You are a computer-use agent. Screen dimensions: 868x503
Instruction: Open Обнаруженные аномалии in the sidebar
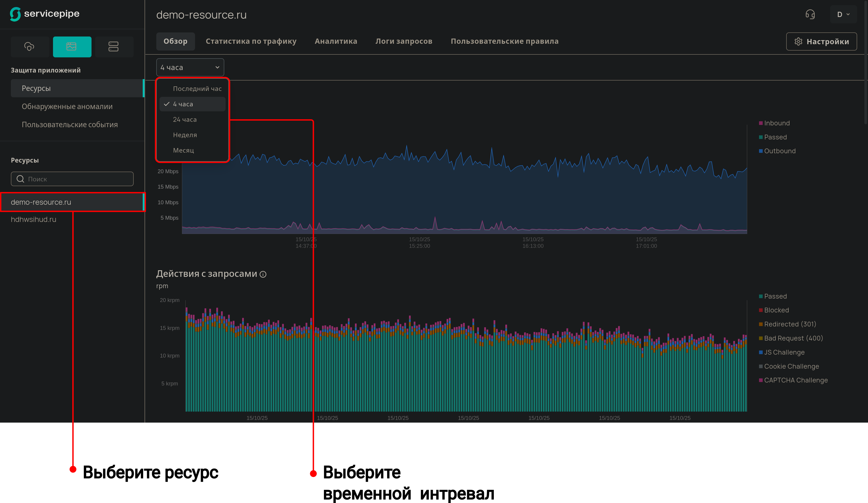(67, 107)
